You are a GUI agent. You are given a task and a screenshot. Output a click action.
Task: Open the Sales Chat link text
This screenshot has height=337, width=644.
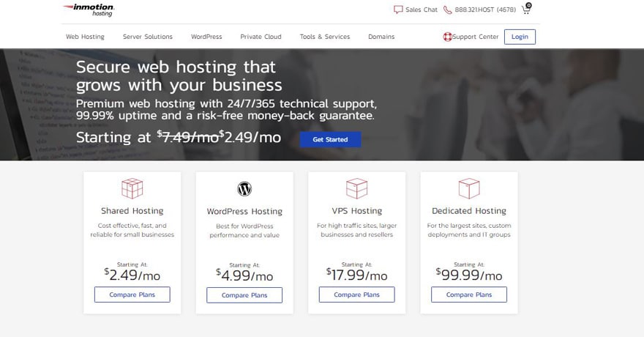(x=422, y=10)
